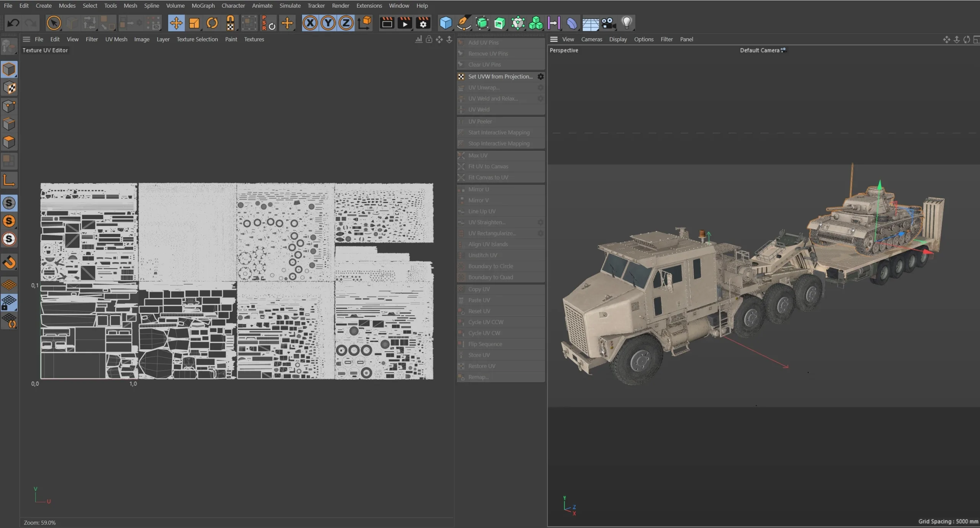Add a Light object bulb icon
The height and width of the screenshot is (528, 980).
[627, 23]
